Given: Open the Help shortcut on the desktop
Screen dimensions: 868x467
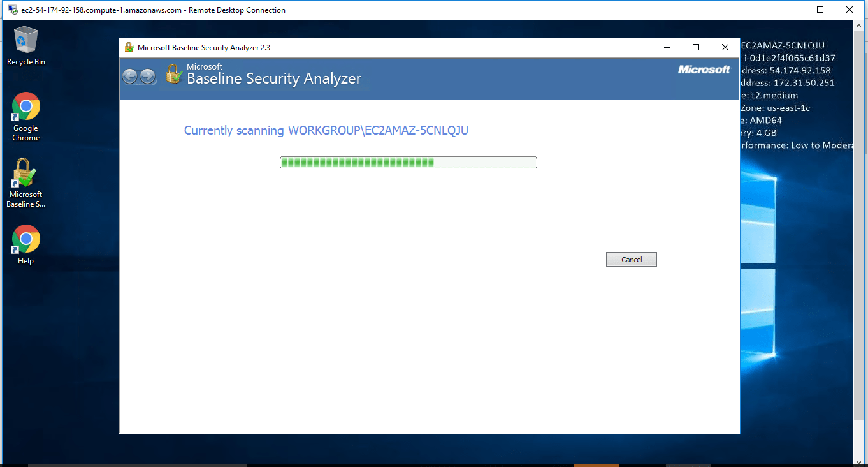Looking at the screenshot, I should coord(26,240).
